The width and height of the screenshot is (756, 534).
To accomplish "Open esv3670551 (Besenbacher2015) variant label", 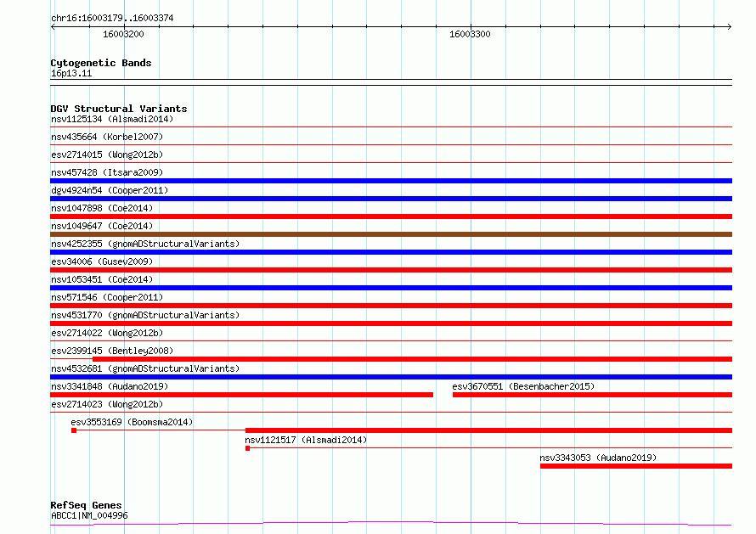I will [523, 386].
